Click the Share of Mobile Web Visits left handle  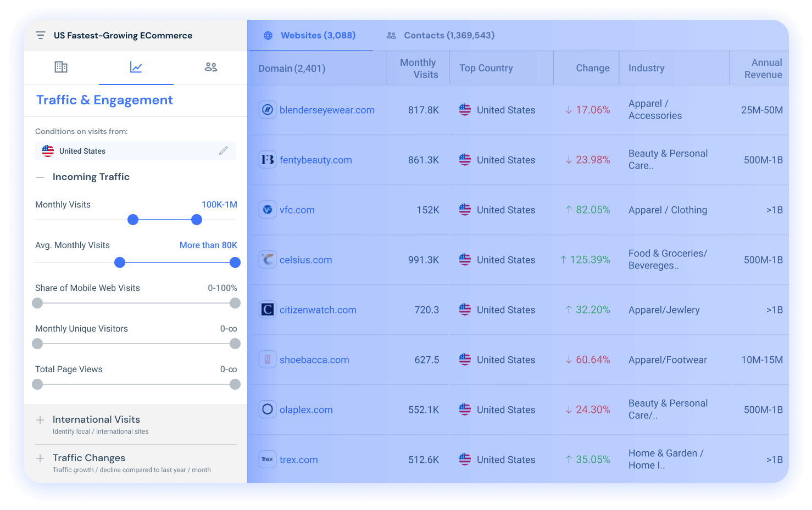click(x=37, y=303)
